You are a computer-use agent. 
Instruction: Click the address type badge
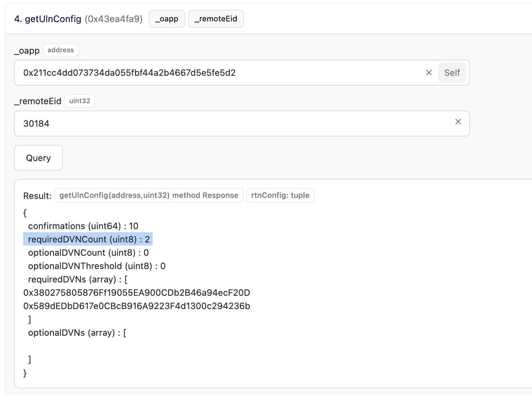coord(61,50)
